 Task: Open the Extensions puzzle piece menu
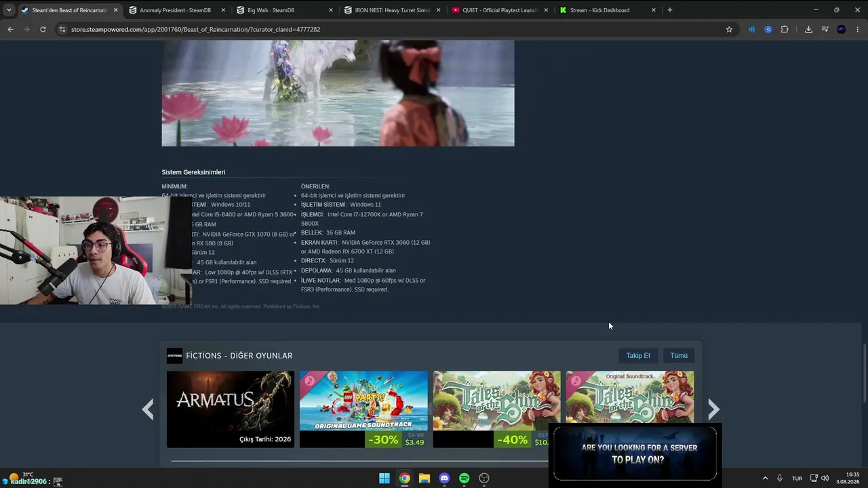pyautogui.click(x=785, y=29)
